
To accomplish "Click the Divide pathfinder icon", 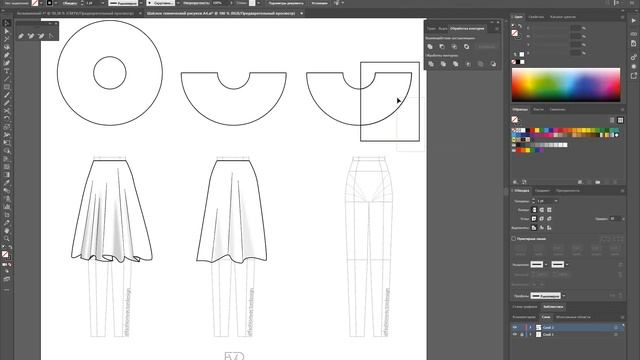I will 431,64.
